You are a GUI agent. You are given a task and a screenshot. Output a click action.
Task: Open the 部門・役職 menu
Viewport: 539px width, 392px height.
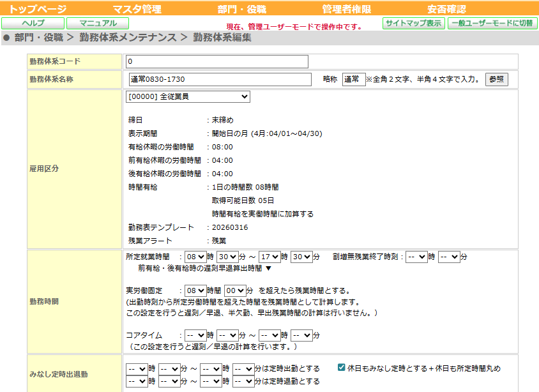coord(242,9)
